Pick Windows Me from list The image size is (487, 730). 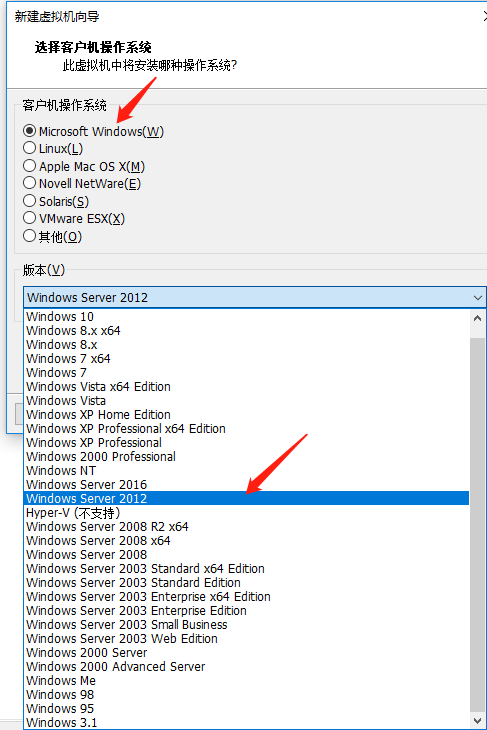coord(246,680)
